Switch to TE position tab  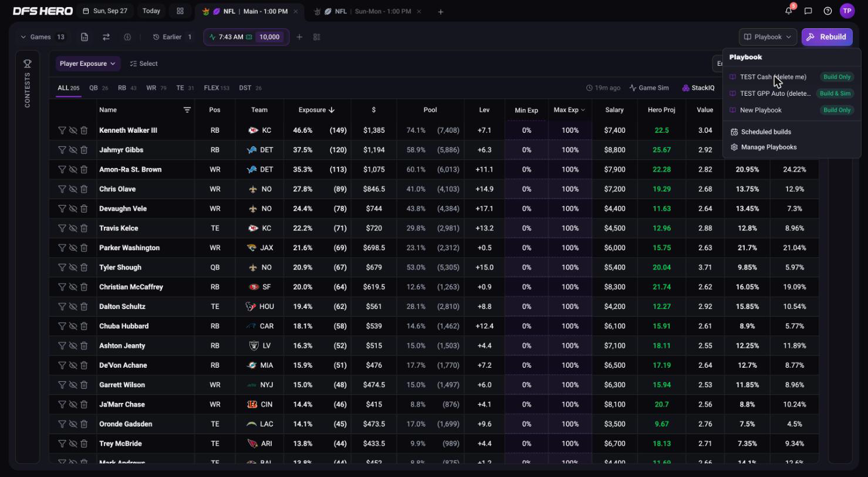pyautogui.click(x=185, y=88)
